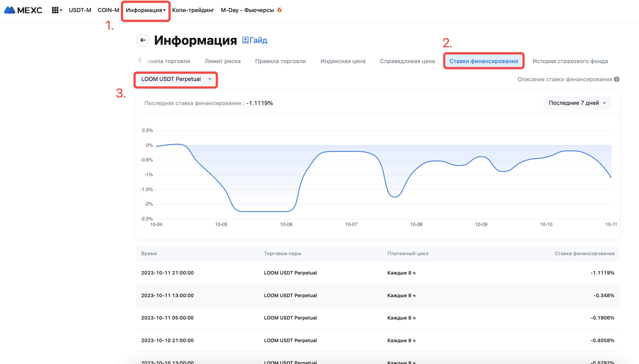This screenshot has height=364, width=639.
Task: Open COIN-M futures menu item
Action: [108, 10]
